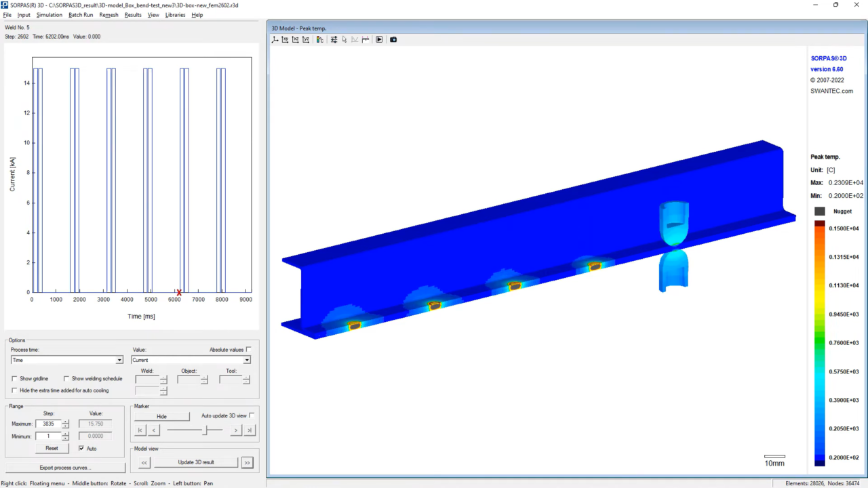
Task: Open the View menu
Action: (153, 15)
